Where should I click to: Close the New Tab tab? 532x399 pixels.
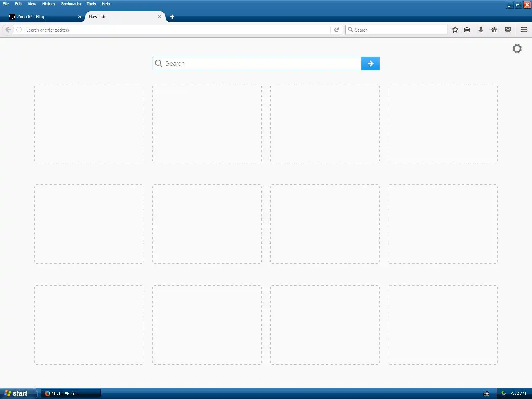click(x=160, y=17)
